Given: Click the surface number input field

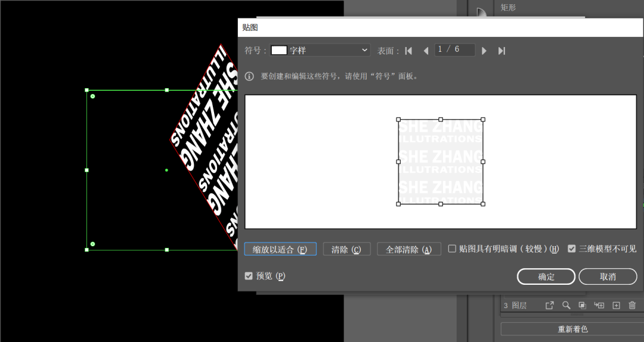Looking at the screenshot, I should pyautogui.click(x=454, y=50).
